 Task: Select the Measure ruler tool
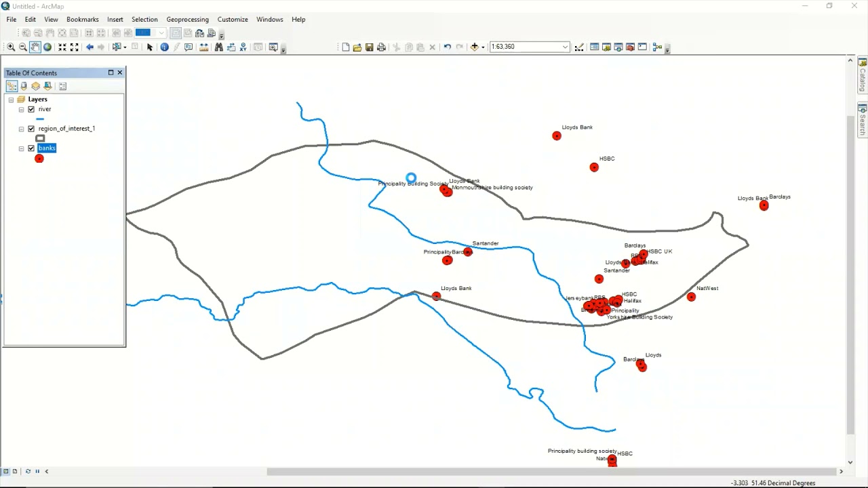203,47
